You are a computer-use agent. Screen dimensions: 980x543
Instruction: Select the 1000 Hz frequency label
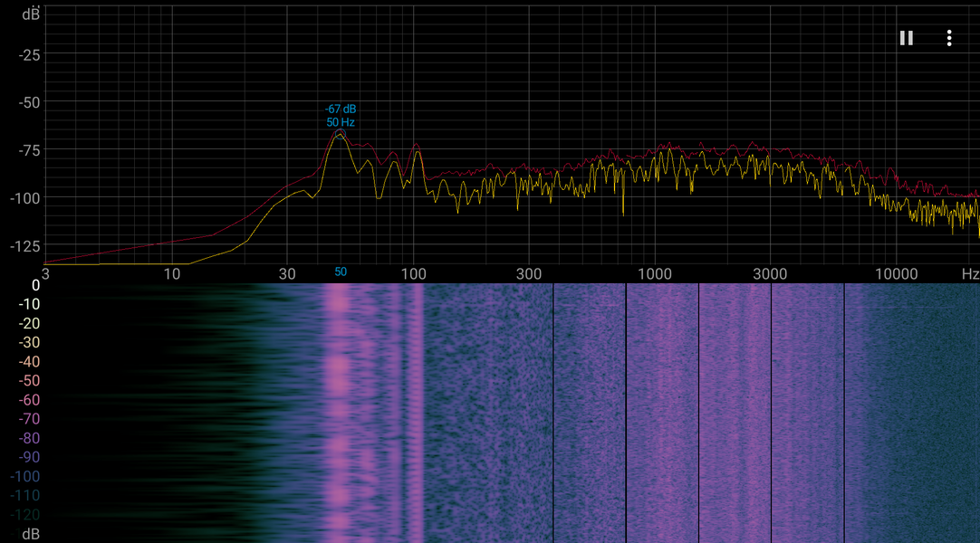coord(654,274)
